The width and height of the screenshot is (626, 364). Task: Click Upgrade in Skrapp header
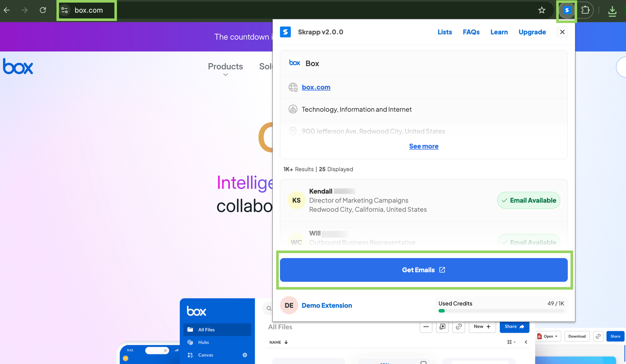pos(532,32)
